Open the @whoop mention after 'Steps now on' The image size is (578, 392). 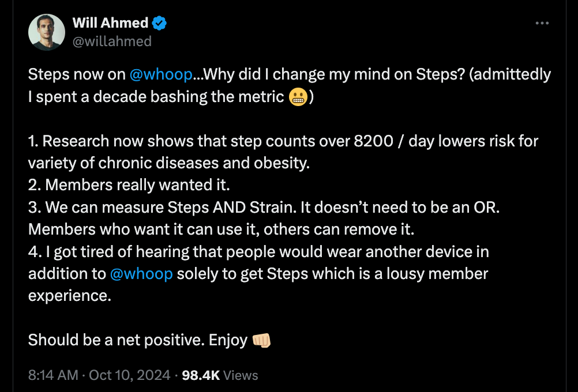160,74
